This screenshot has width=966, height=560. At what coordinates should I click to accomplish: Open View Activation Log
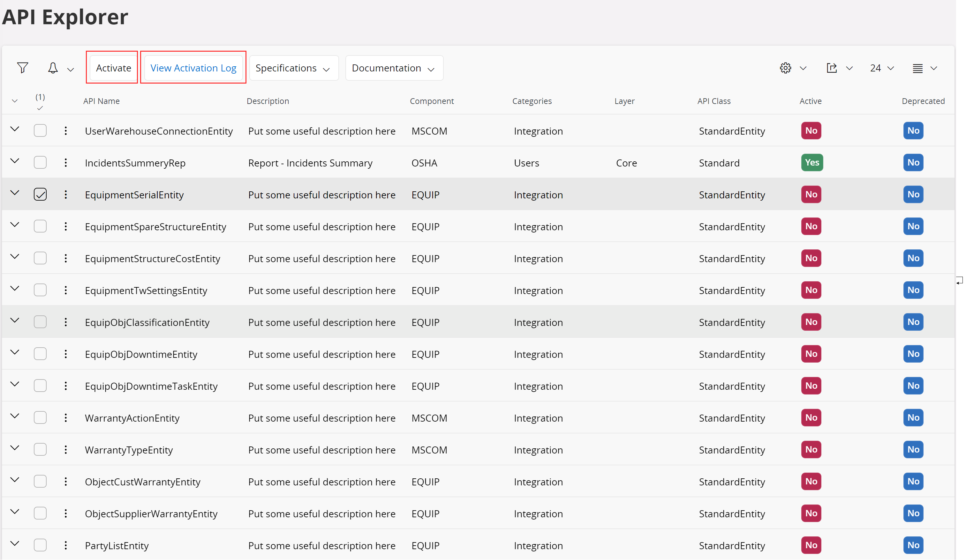[193, 68]
